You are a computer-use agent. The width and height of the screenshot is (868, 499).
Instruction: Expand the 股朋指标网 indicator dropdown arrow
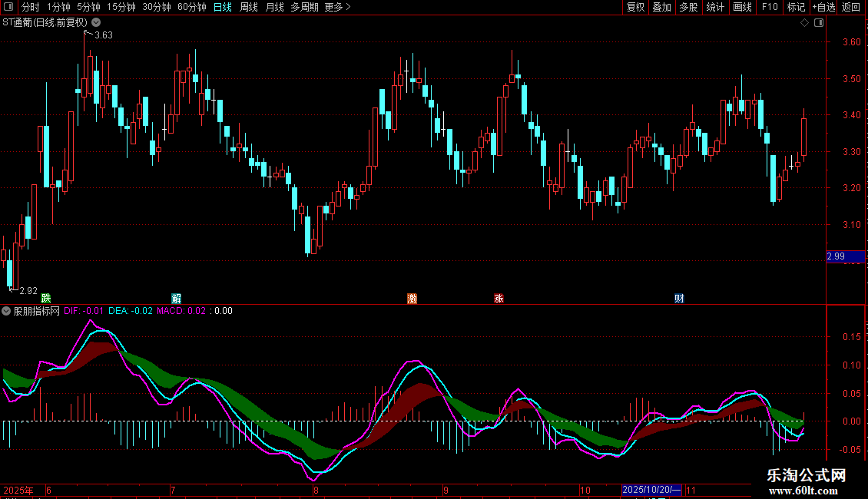click(x=6, y=311)
